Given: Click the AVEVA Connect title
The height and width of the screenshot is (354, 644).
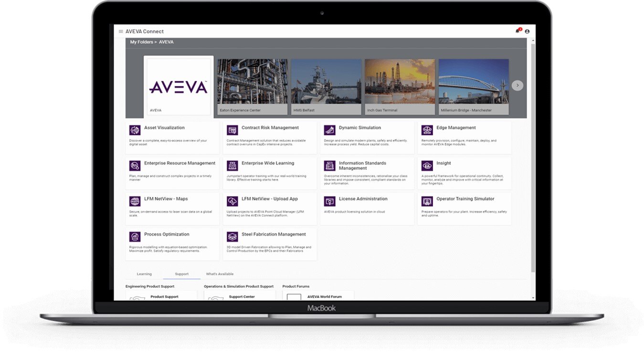Looking at the screenshot, I should coord(145,31).
